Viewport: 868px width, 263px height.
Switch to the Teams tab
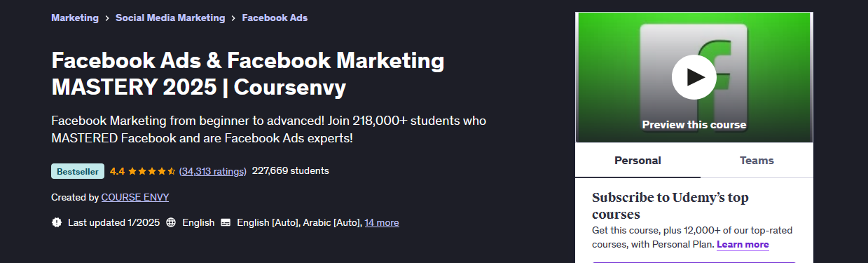point(757,161)
